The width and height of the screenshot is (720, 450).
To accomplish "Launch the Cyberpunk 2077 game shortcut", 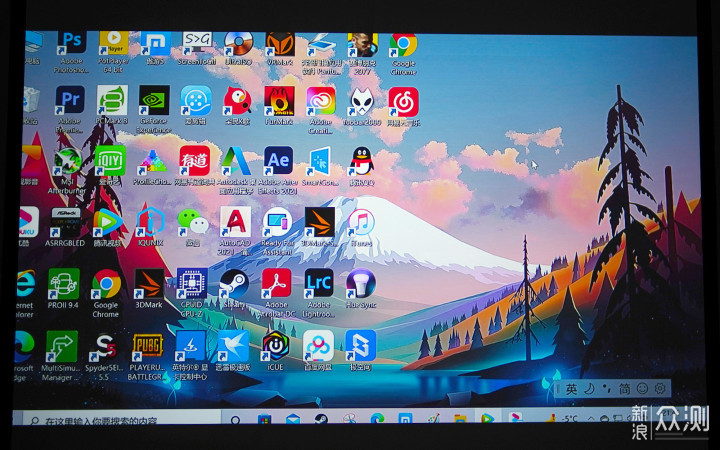I will coord(363,45).
